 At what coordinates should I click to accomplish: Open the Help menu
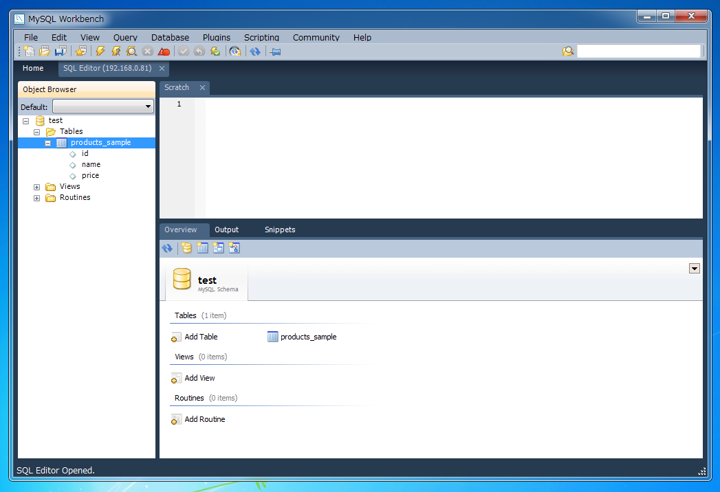tap(362, 38)
